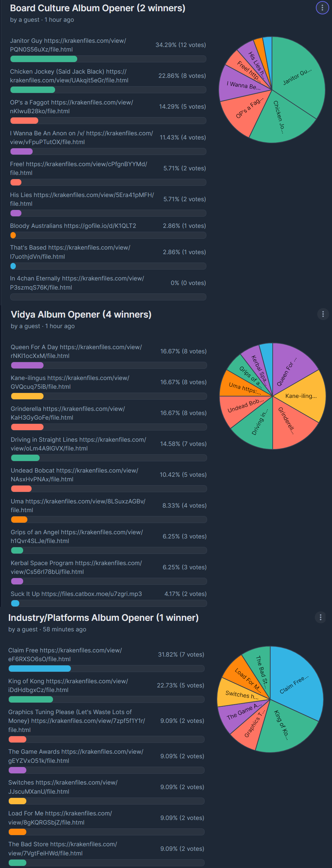Select Grinderella poll option text
Viewport: 332px width, 868px height.
(68, 413)
